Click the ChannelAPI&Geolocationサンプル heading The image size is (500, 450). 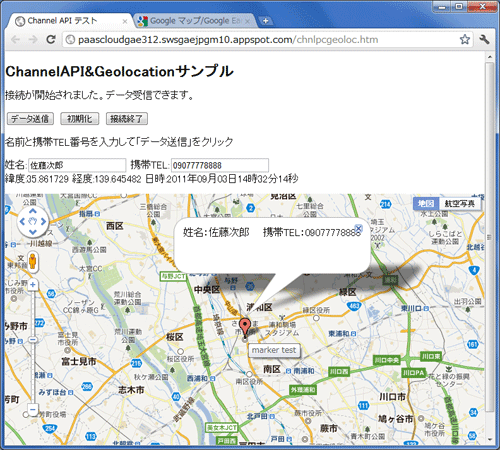coord(119,72)
